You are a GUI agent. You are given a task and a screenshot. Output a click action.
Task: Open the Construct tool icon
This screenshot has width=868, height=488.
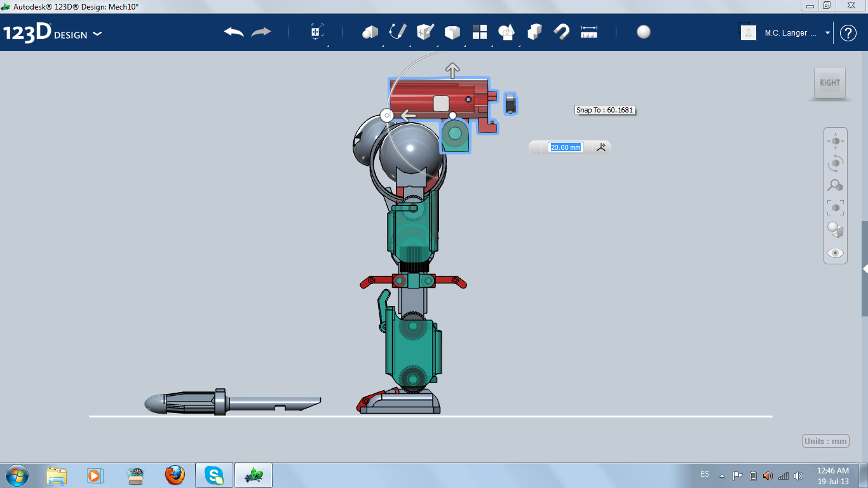click(425, 32)
